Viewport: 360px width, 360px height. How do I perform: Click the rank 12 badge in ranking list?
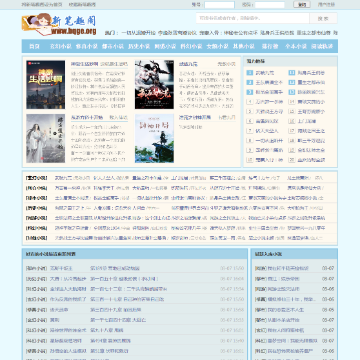pyautogui.click(x=292, y=82)
